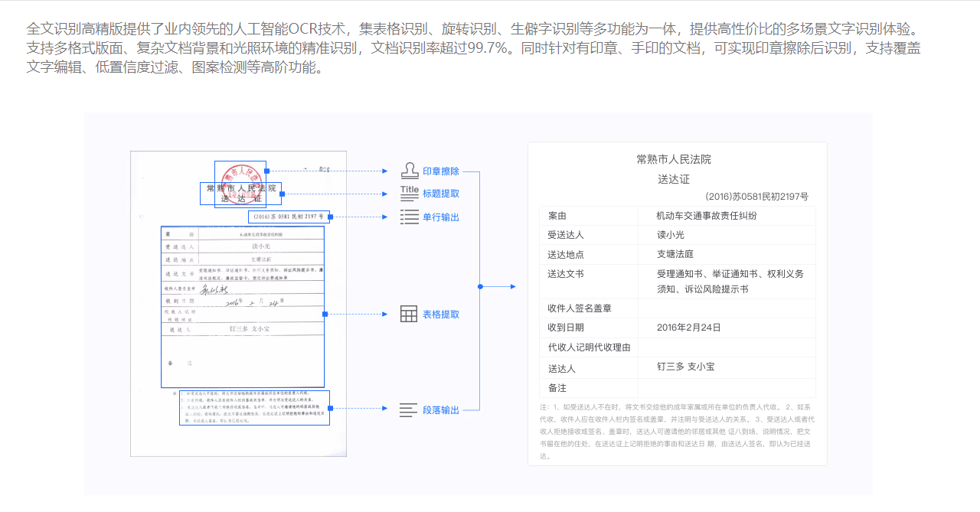Viewport: 980px width, 512px height.
Task: Choose the 单行输出 label
Action: (x=441, y=217)
